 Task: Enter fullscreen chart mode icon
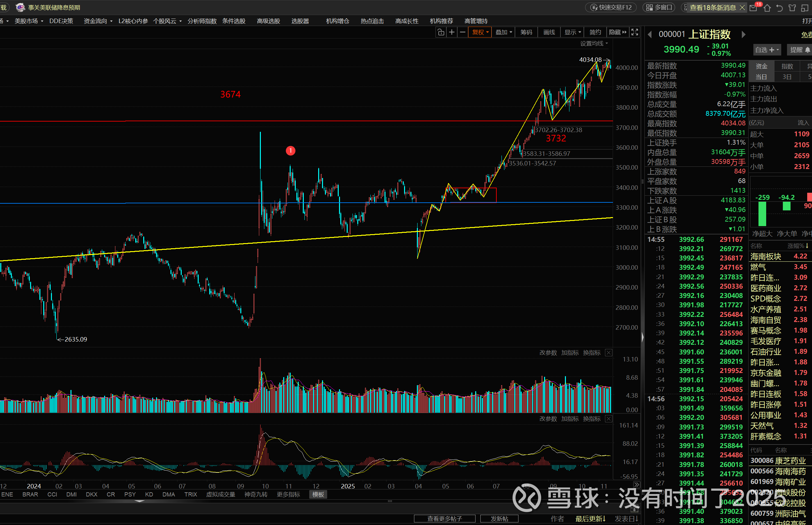pos(634,32)
